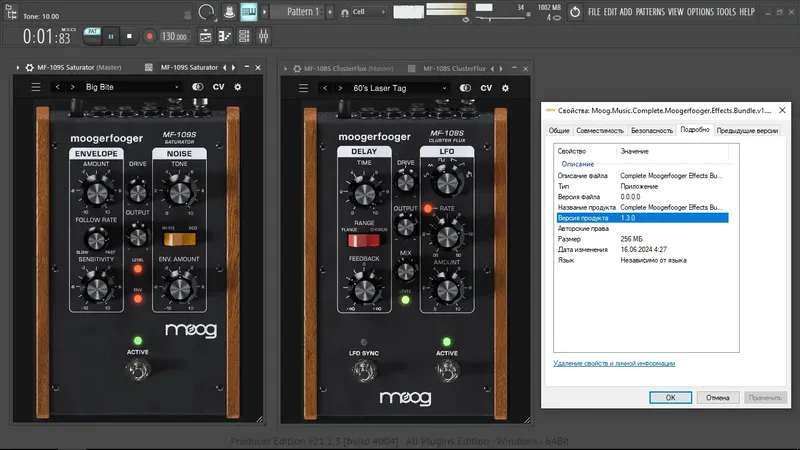Click OK in properties dialog
This screenshot has height=450, width=800.
click(x=670, y=397)
